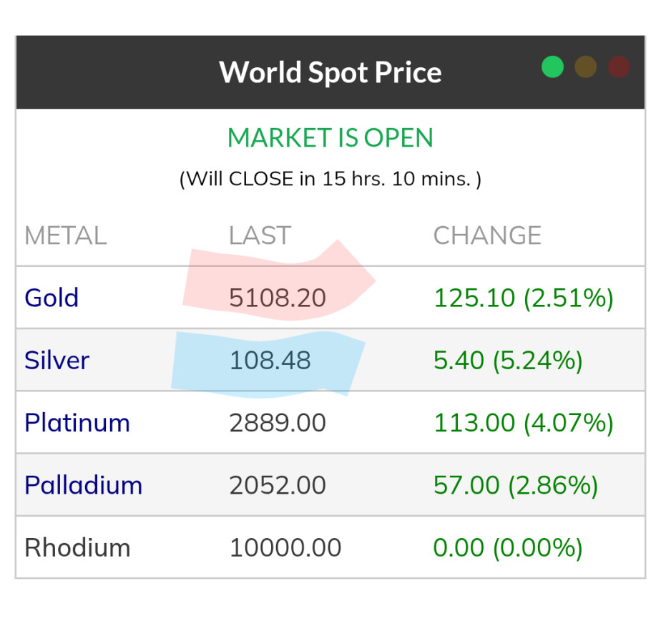The height and width of the screenshot is (644, 661).
Task: Click the METAL column header
Action: [65, 235]
